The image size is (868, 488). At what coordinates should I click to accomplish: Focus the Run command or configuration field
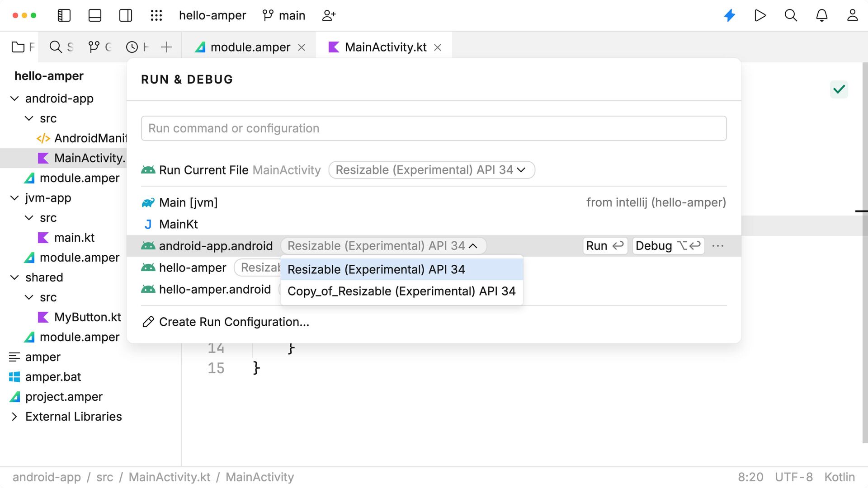434,128
